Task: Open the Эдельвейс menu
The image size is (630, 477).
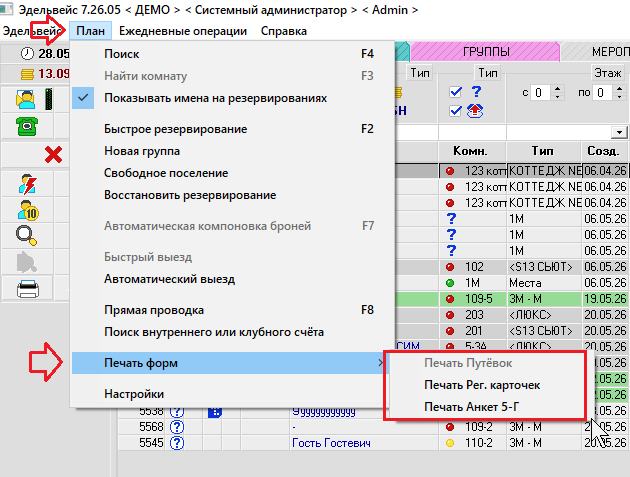Action: click(x=32, y=31)
